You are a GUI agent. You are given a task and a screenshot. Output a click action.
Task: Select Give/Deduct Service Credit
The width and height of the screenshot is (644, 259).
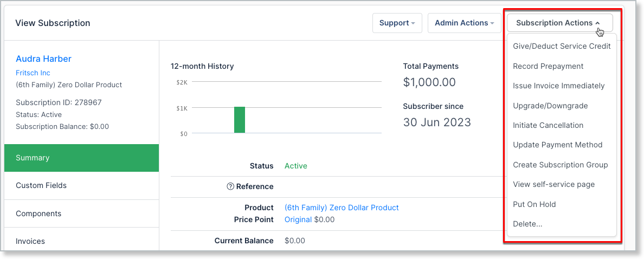562,47
